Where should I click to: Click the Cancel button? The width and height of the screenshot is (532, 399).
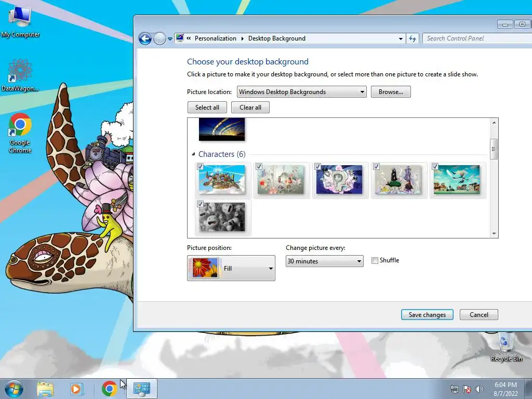(x=478, y=314)
